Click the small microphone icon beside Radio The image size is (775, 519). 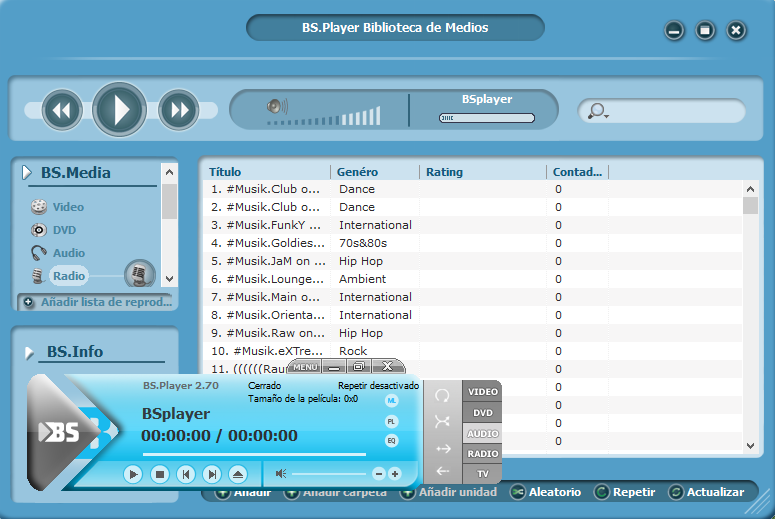(38, 276)
